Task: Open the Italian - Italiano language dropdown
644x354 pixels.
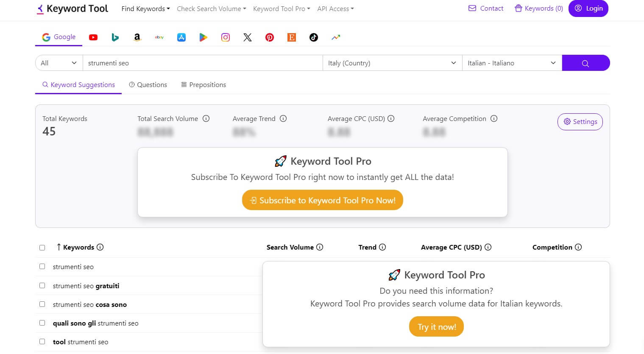Action: [512, 63]
